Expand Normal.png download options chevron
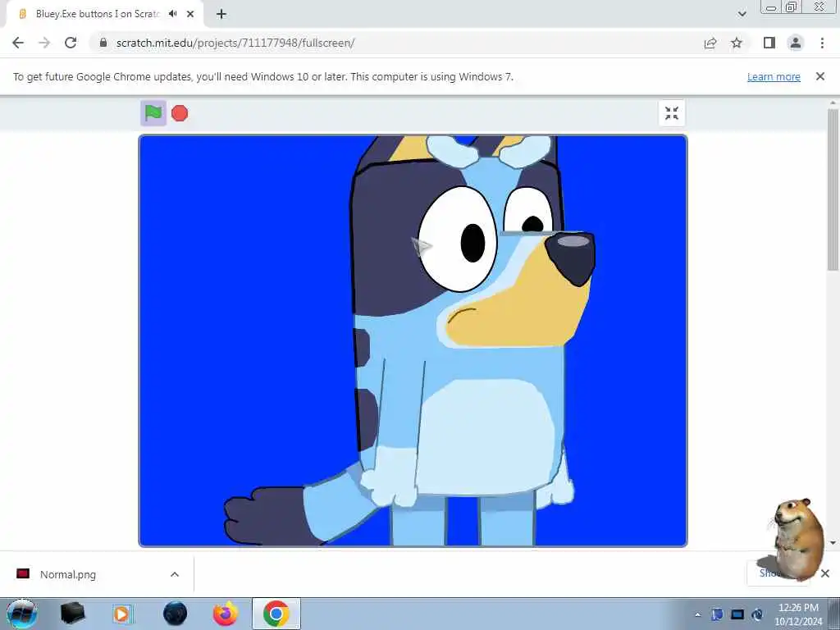 pos(175,574)
